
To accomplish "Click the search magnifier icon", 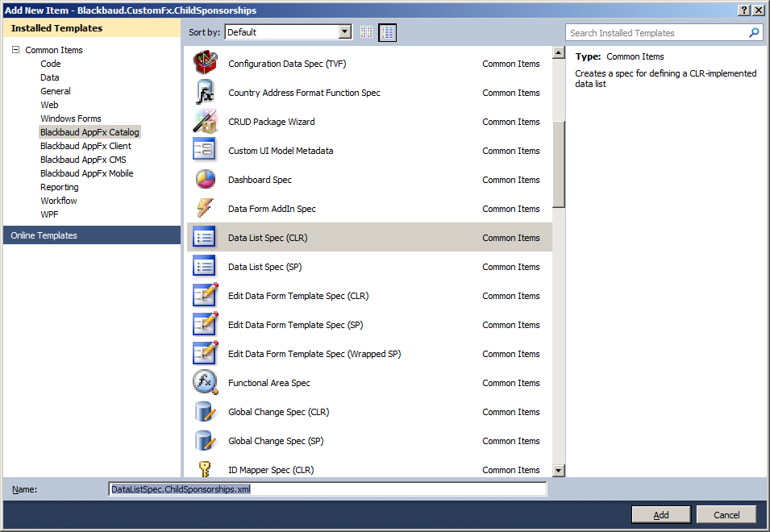I will 755,33.
